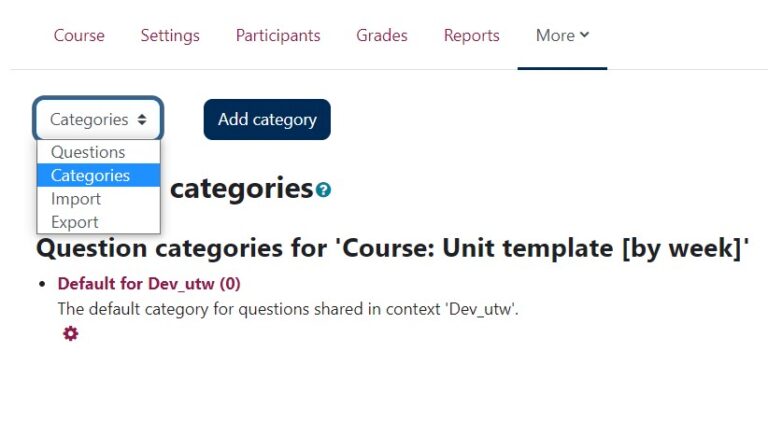Select the Reports tab
768x436 pixels.
pyautogui.click(x=471, y=35)
